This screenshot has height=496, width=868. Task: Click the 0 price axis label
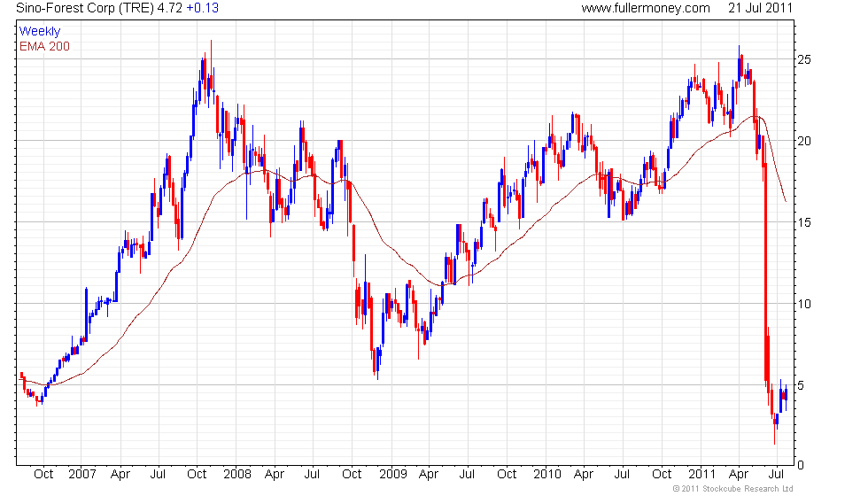(x=801, y=465)
